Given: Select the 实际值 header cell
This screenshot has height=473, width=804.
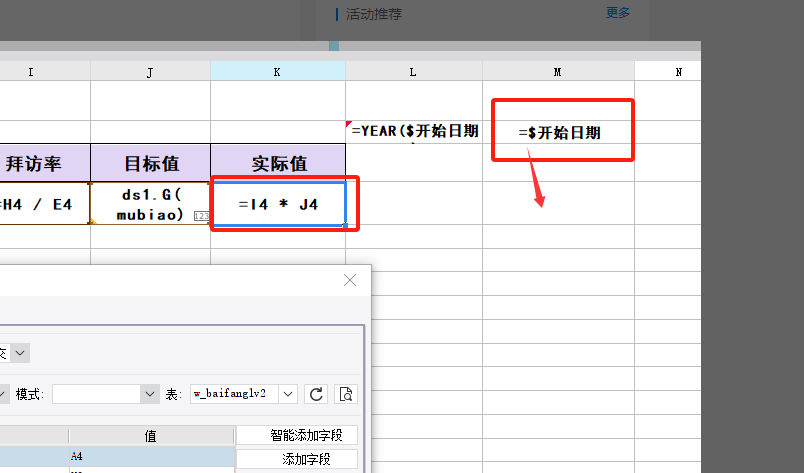Looking at the screenshot, I should click(x=278, y=163).
